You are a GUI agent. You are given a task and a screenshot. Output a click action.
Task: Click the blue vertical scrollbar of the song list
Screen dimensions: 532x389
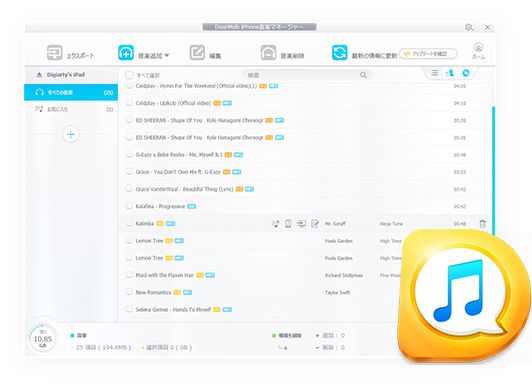pyautogui.click(x=493, y=170)
